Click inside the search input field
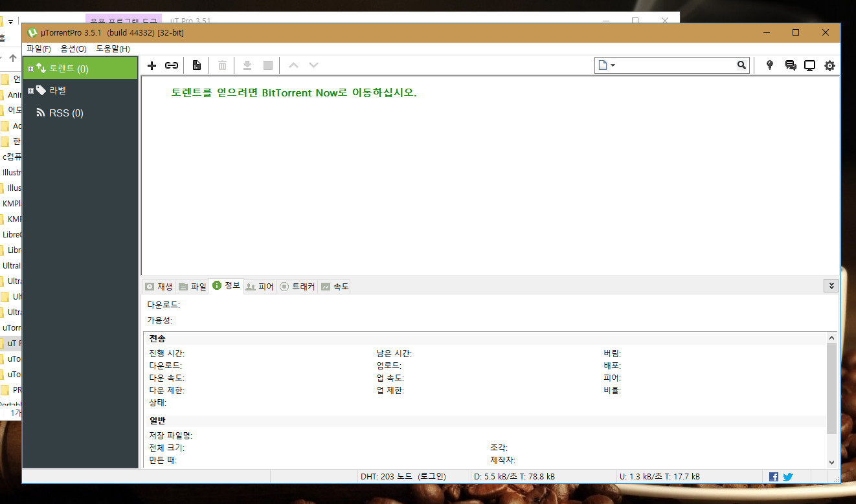The image size is (856, 504). pos(677,65)
